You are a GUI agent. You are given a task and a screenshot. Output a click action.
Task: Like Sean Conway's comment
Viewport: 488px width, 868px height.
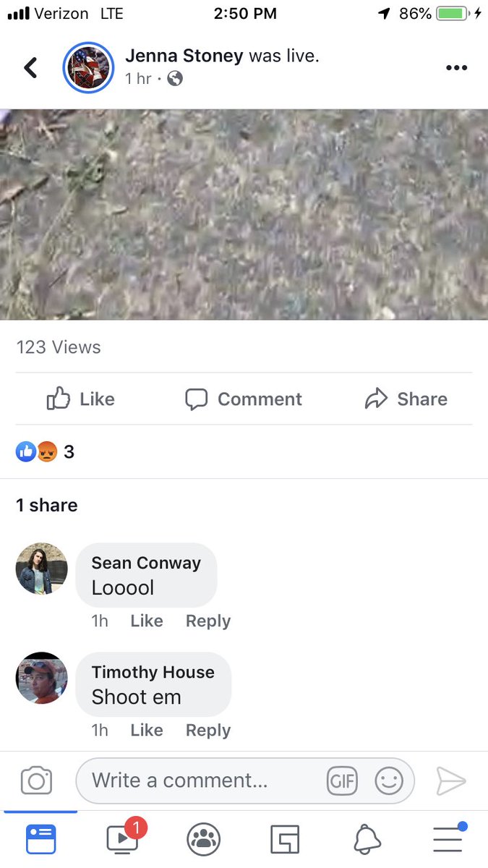click(x=147, y=621)
